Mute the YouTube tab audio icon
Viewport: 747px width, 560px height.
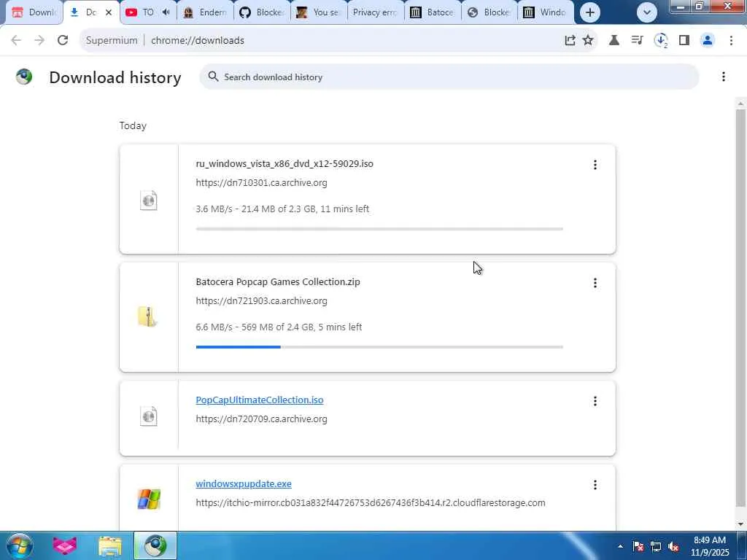[166, 12]
